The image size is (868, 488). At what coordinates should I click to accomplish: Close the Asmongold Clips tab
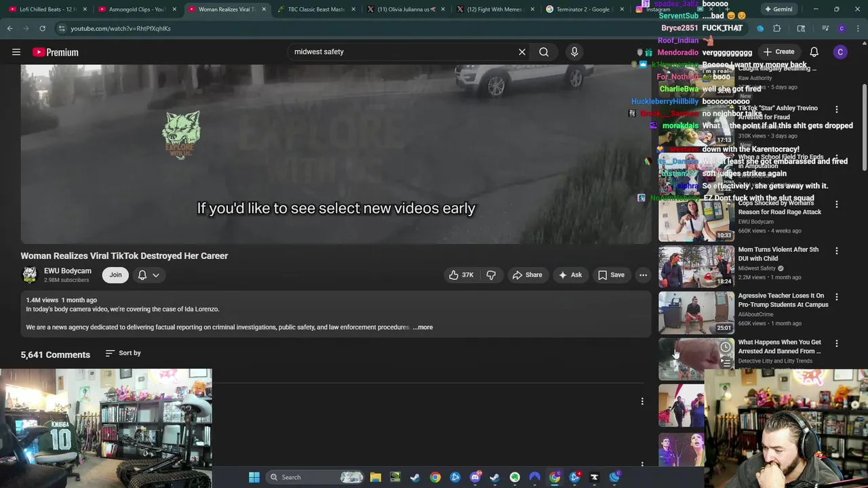click(174, 9)
